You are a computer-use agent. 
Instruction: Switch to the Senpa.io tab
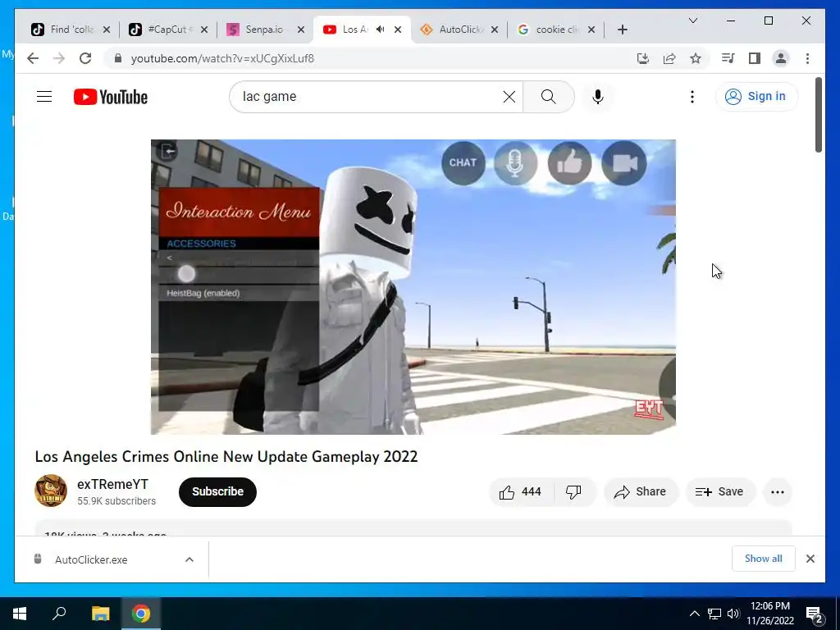(x=266, y=30)
